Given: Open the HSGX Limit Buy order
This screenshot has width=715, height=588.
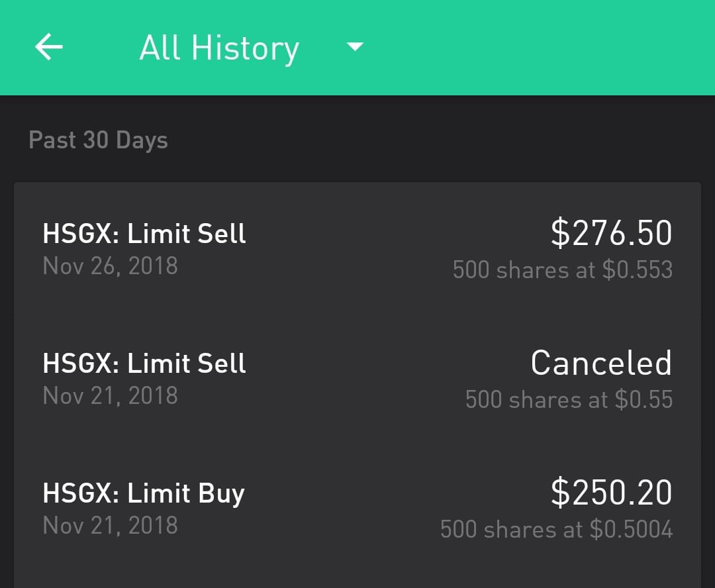Looking at the screenshot, I should (x=144, y=494).
